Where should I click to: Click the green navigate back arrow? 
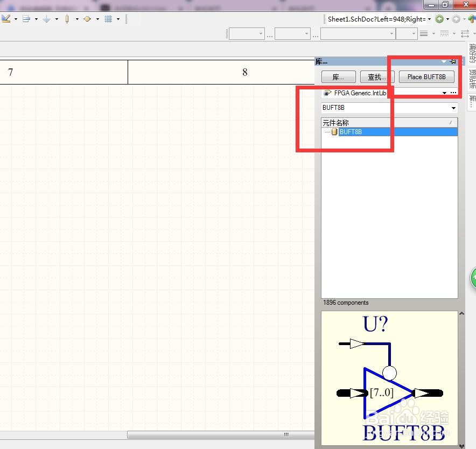439,19
